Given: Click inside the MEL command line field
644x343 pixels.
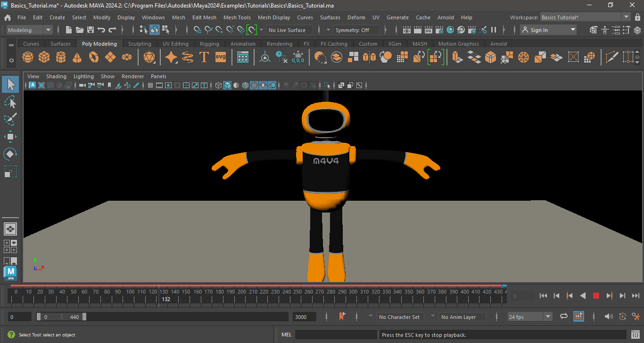Looking at the screenshot, I should (336, 335).
